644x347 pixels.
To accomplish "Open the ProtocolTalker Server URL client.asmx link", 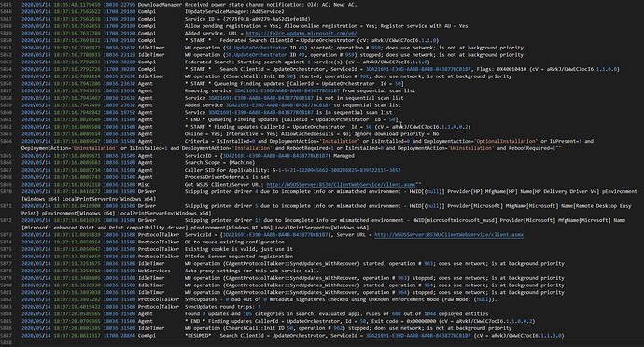I will 449,235.
